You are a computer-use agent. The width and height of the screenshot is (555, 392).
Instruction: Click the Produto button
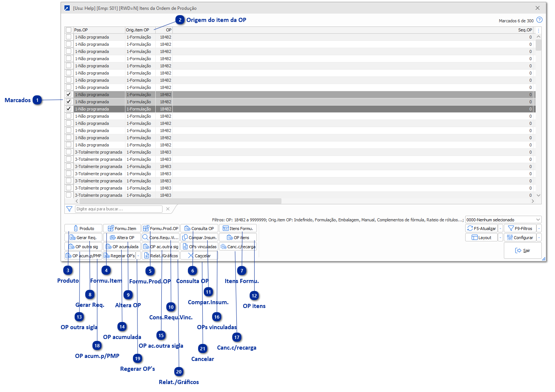[84, 229]
